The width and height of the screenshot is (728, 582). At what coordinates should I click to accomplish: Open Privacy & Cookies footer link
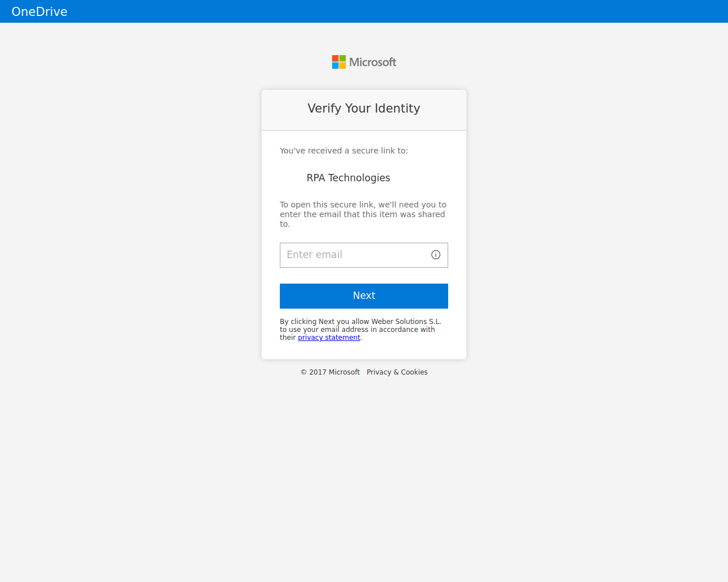coord(397,372)
